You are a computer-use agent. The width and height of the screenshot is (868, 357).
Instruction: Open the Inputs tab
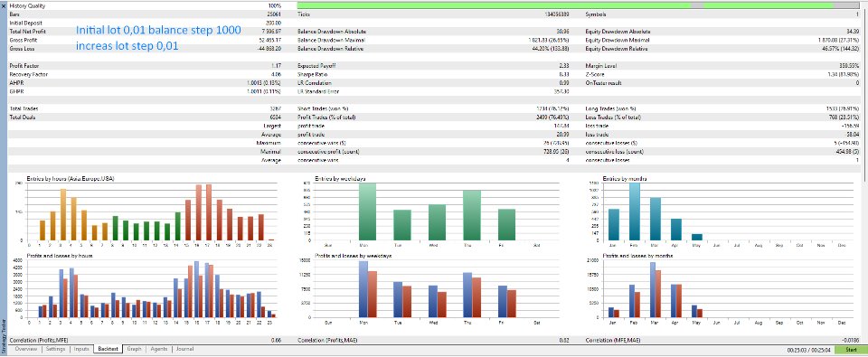[x=81, y=350]
